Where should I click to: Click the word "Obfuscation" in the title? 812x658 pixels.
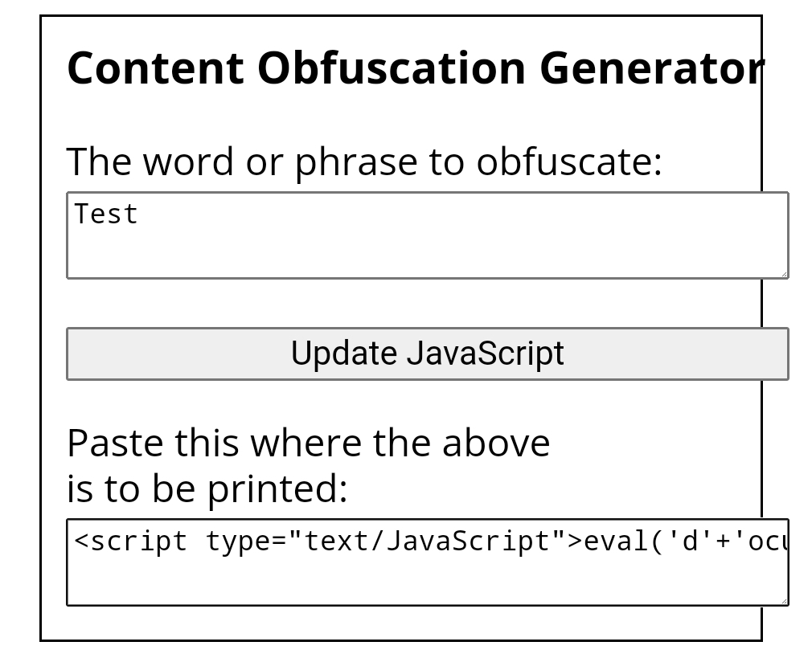coord(392,67)
